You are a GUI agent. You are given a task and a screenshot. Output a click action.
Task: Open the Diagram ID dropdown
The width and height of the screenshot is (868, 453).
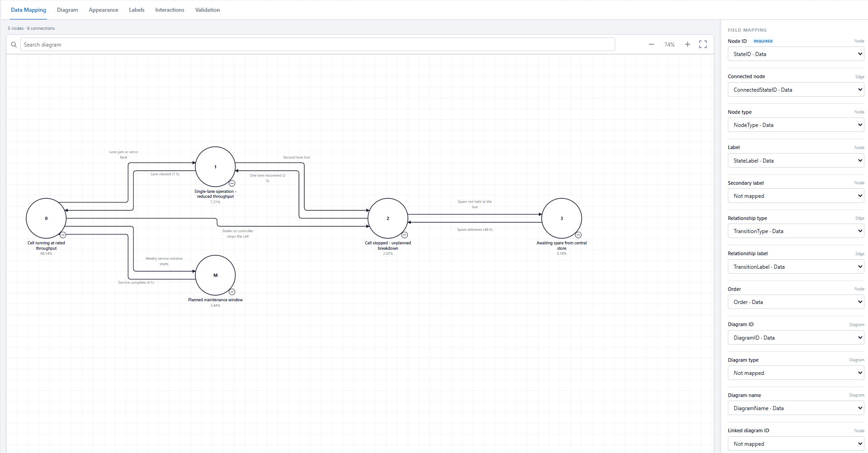tap(796, 338)
